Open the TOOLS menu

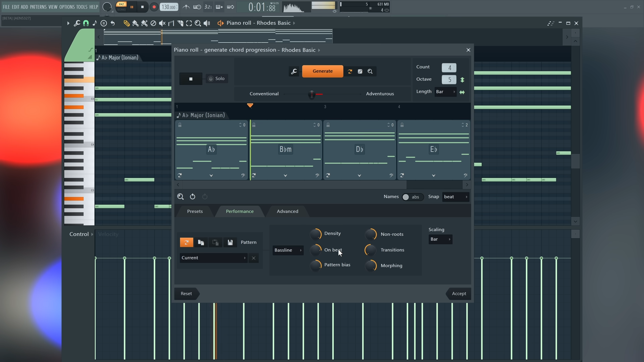pos(82,7)
